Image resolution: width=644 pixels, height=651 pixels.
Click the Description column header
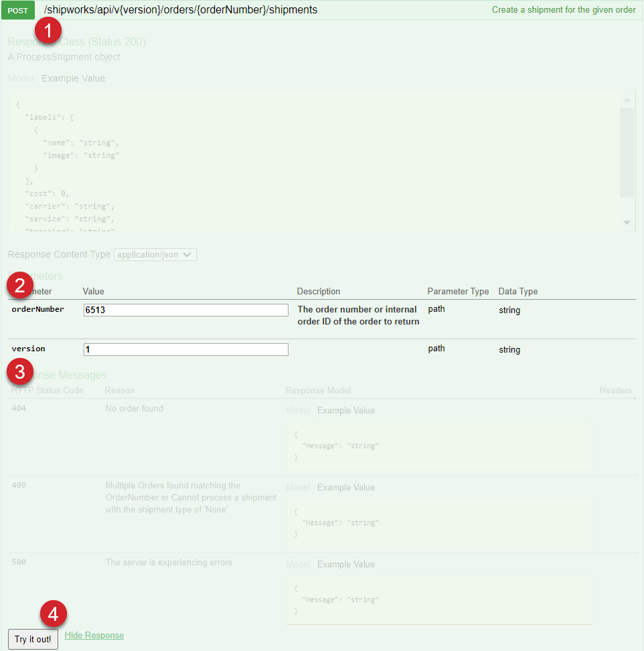[x=318, y=292]
